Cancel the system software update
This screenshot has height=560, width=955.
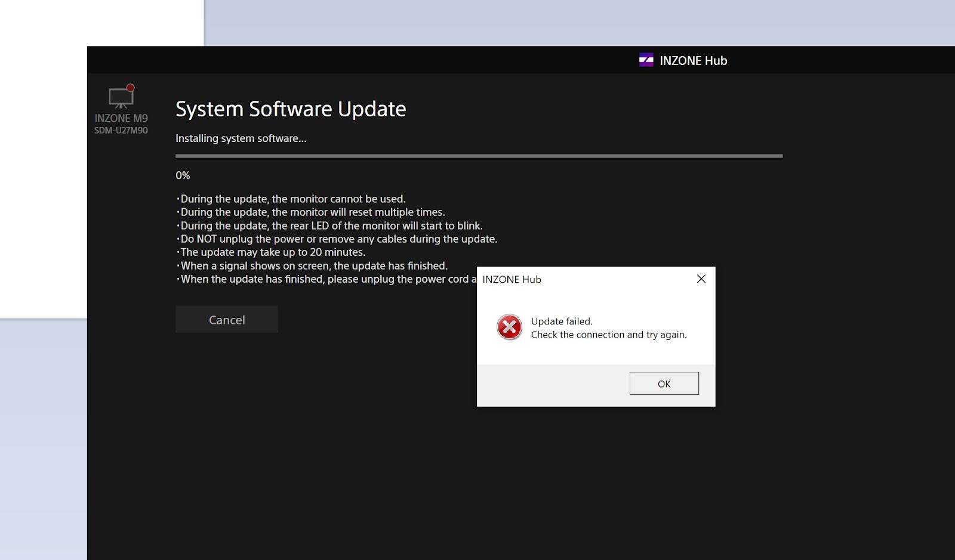pyautogui.click(x=227, y=320)
